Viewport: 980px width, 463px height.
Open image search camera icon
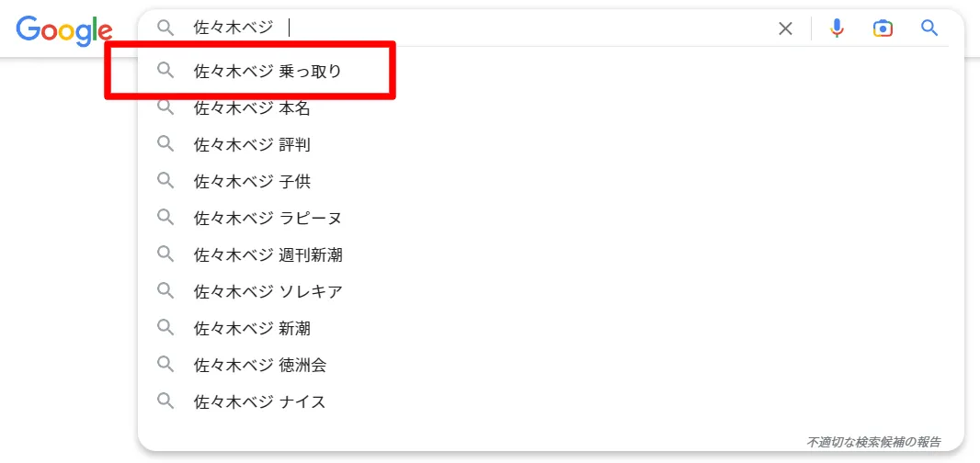point(883,28)
